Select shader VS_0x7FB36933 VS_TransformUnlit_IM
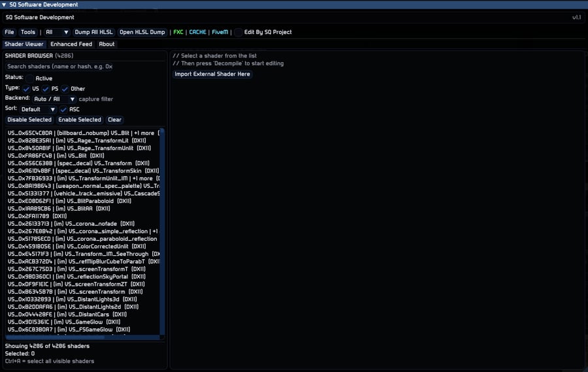588x372 pixels. pyautogui.click(x=83, y=178)
